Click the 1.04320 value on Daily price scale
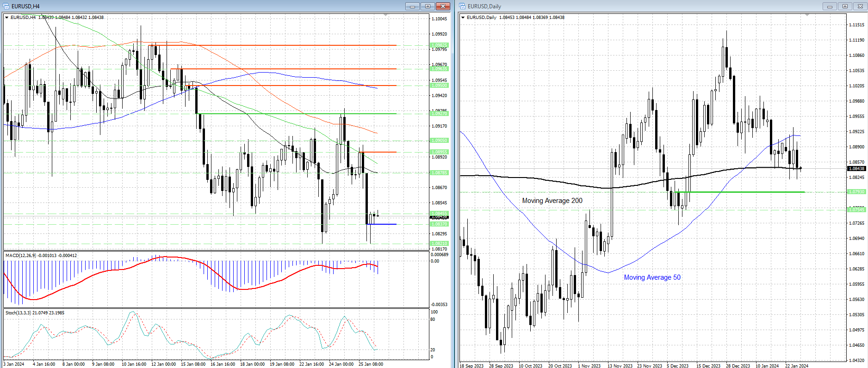The height and width of the screenshot is (368, 868). (857, 361)
